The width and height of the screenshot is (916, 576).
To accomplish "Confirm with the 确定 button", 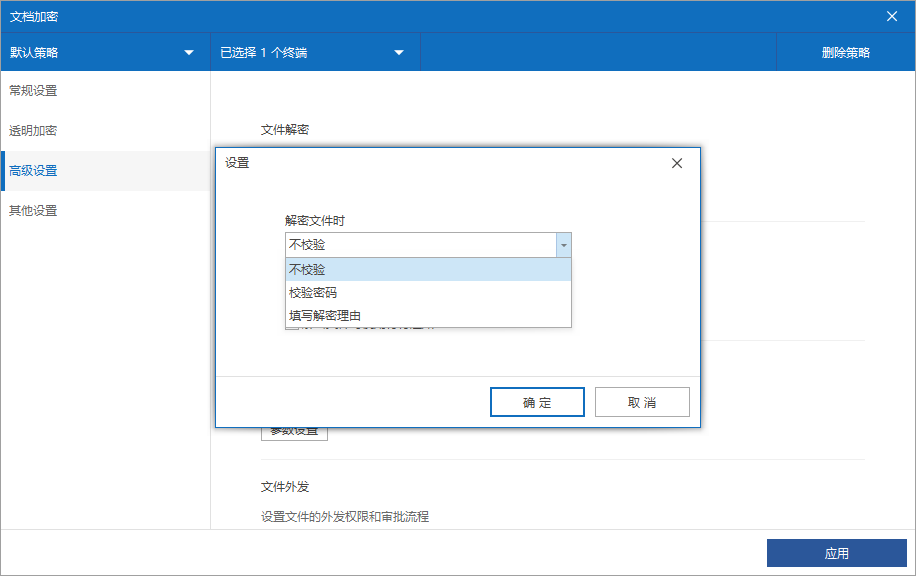I will pos(537,402).
